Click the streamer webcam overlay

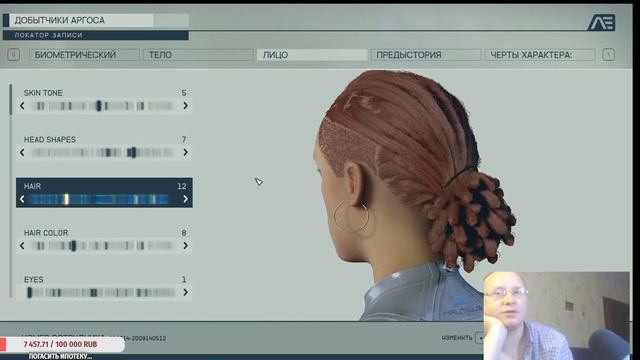[x=556, y=316]
